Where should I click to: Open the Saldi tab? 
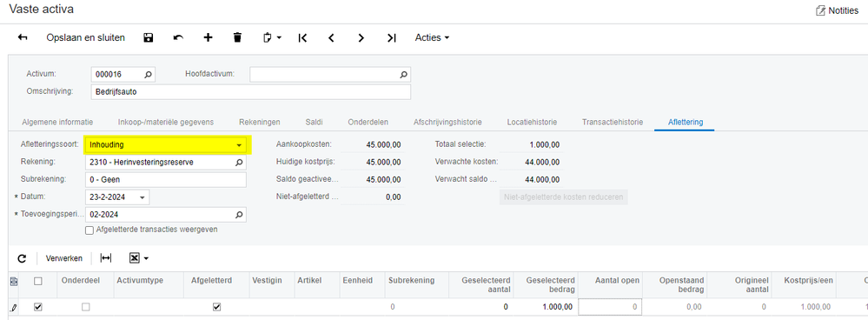(x=314, y=122)
